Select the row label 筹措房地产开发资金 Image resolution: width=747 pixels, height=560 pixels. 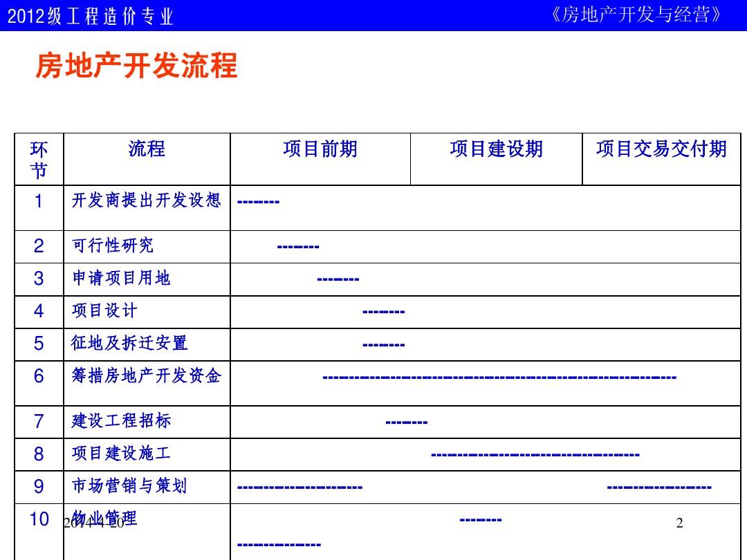click(x=146, y=375)
